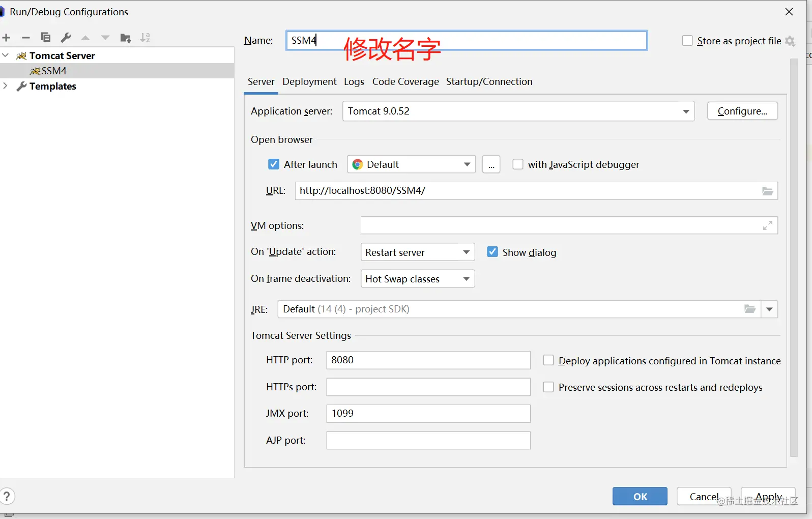Image resolution: width=812 pixels, height=519 pixels.
Task: Switch to the Server tab
Action: click(x=261, y=81)
